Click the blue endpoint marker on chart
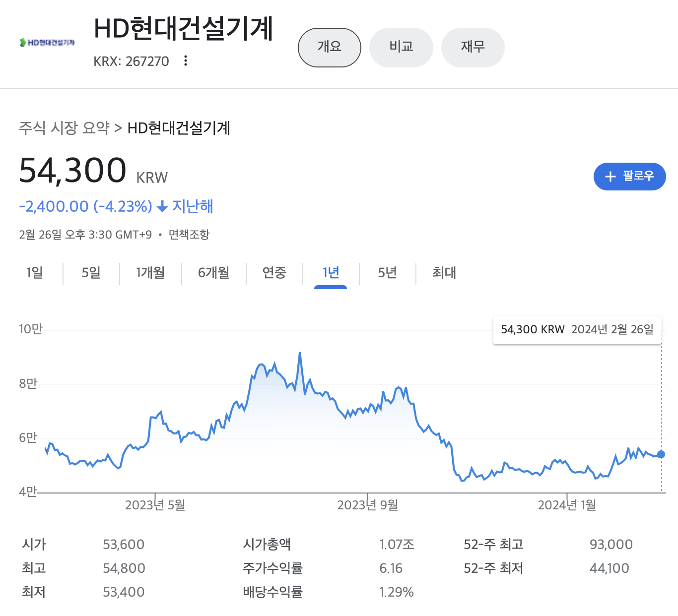This screenshot has width=678, height=616. [x=661, y=454]
